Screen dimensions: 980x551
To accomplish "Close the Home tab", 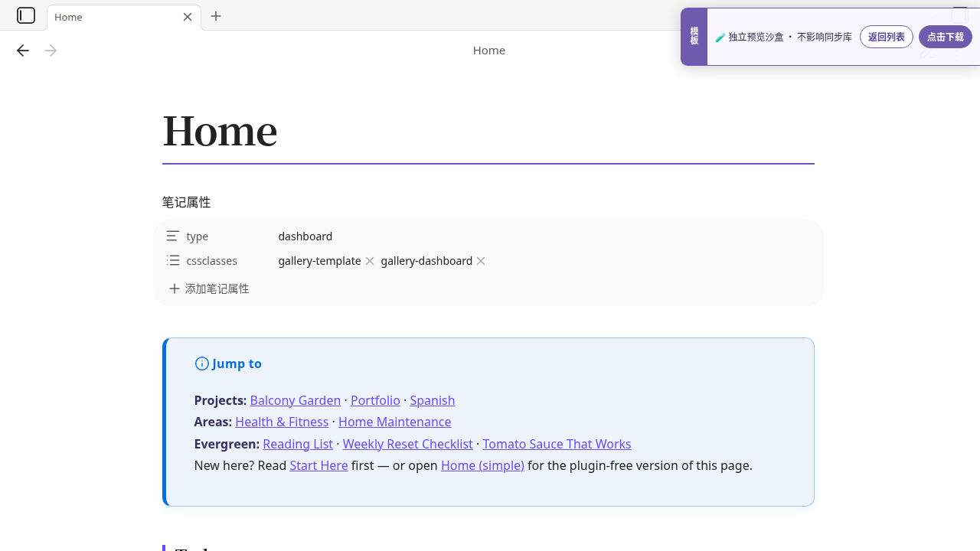I will tap(188, 17).
